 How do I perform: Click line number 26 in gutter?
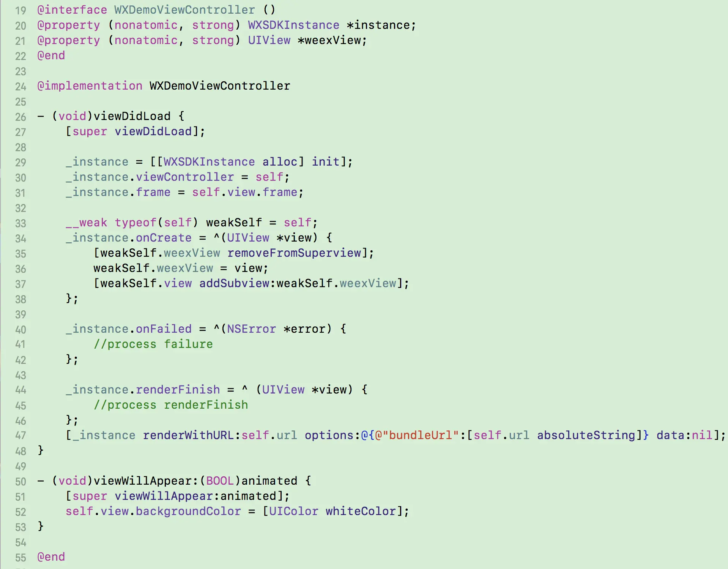[x=20, y=117]
